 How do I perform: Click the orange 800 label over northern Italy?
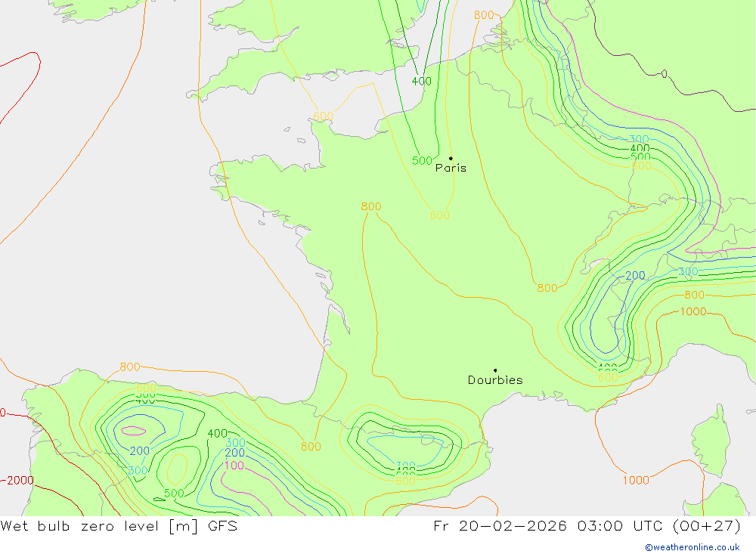click(x=694, y=295)
